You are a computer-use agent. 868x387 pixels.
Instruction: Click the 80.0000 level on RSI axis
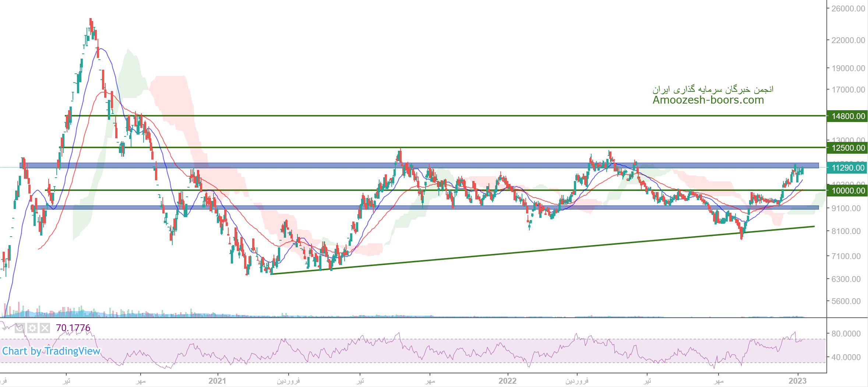point(846,334)
